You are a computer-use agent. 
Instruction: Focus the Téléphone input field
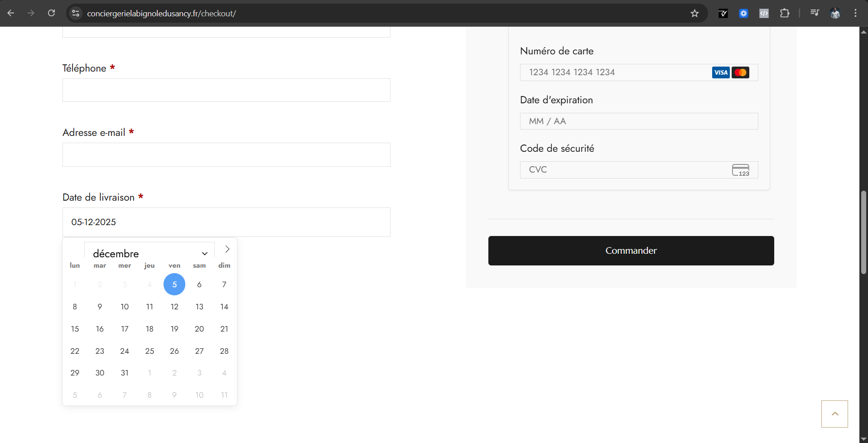[227, 90]
